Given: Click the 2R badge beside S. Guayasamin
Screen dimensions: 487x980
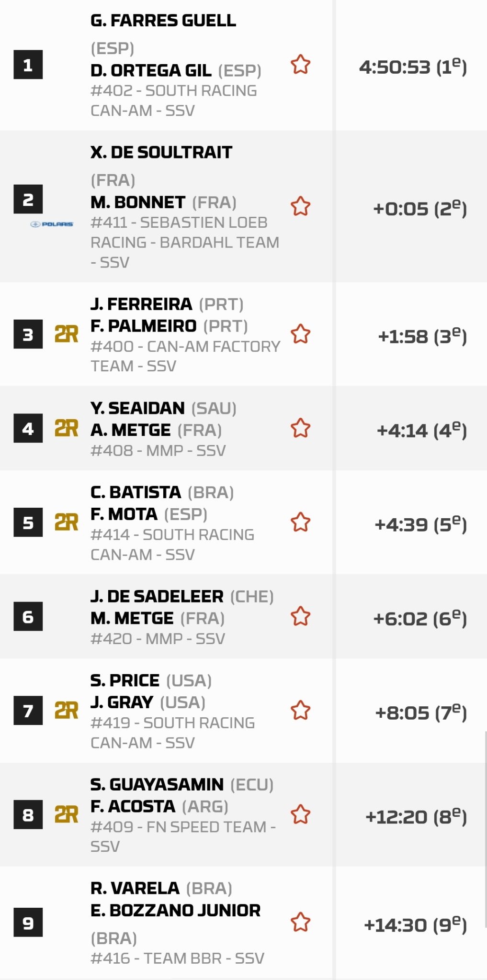Looking at the screenshot, I should pyautogui.click(x=66, y=814).
